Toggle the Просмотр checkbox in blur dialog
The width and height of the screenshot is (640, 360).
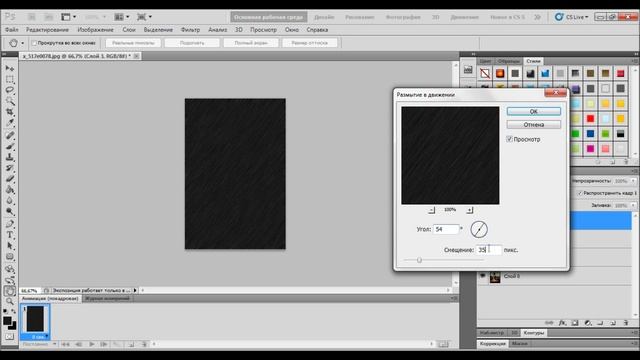click(x=509, y=139)
